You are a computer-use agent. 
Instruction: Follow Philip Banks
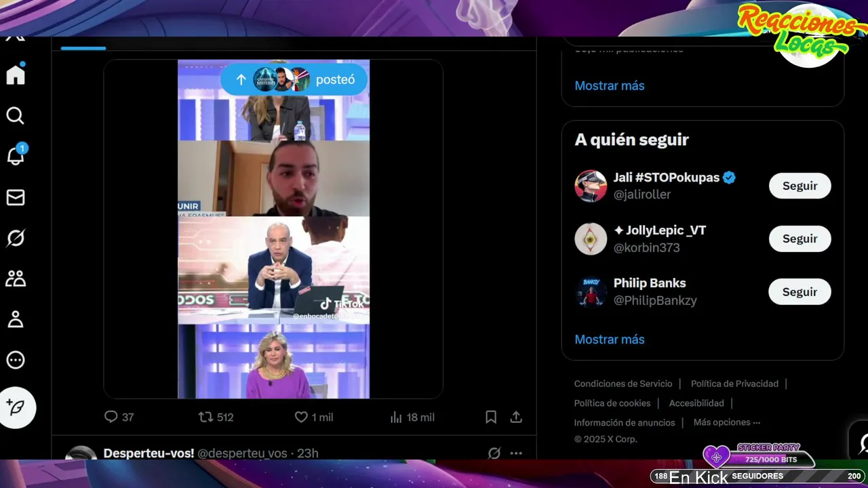coord(800,291)
